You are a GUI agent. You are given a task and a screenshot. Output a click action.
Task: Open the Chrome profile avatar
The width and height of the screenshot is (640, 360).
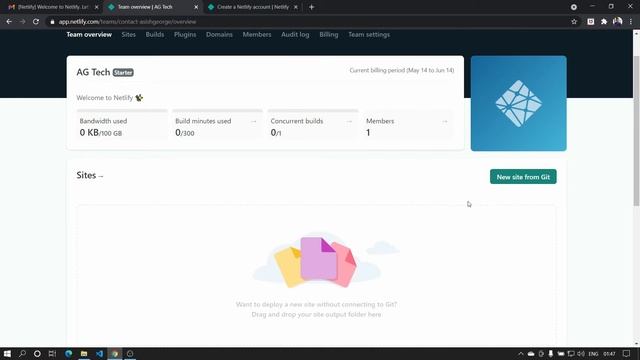click(617, 21)
